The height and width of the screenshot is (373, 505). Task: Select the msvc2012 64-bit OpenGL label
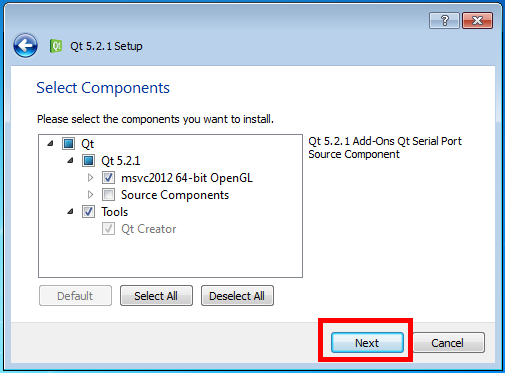(187, 178)
